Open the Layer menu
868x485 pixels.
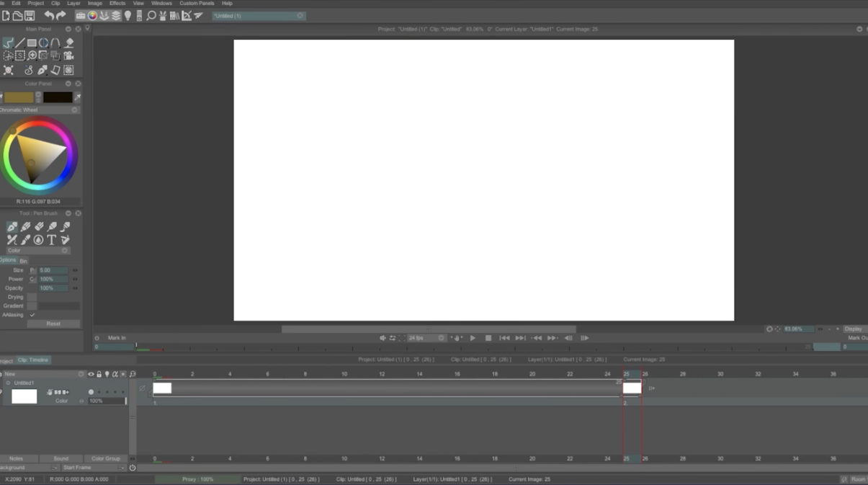point(73,4)
